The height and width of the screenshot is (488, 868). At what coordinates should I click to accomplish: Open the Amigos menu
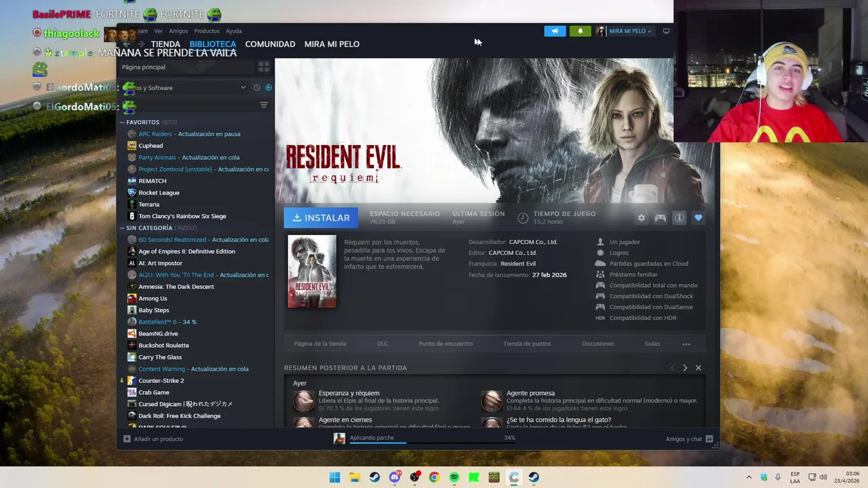[178, 31]
